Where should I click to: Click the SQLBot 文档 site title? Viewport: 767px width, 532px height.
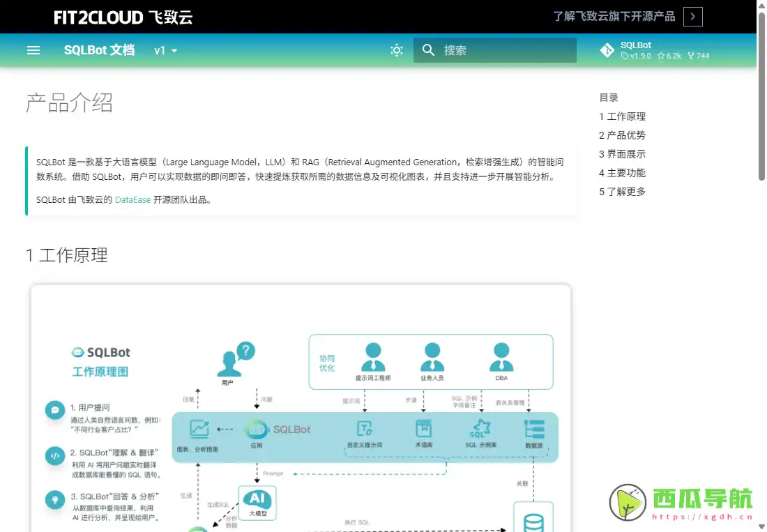99,50
